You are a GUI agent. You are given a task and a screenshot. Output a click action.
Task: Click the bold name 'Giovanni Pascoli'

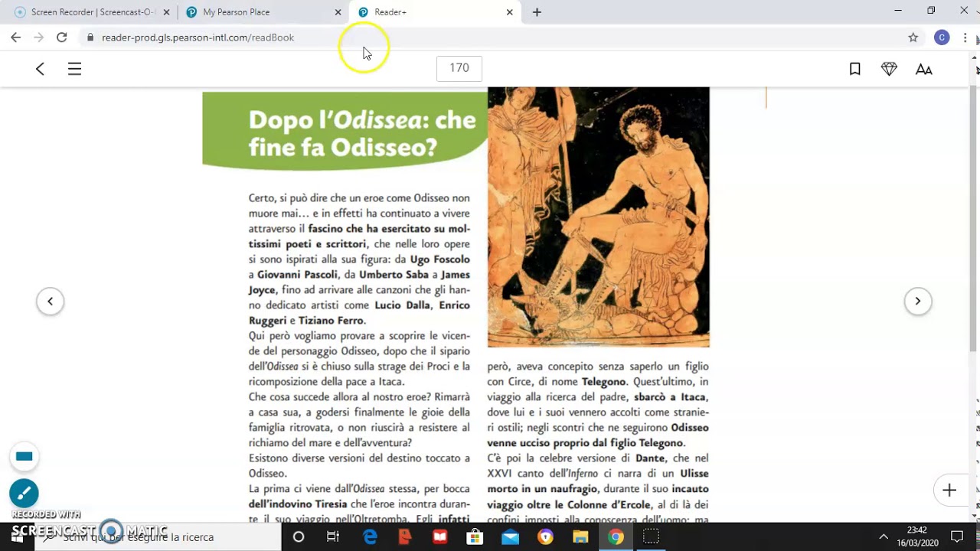point(297,275)
